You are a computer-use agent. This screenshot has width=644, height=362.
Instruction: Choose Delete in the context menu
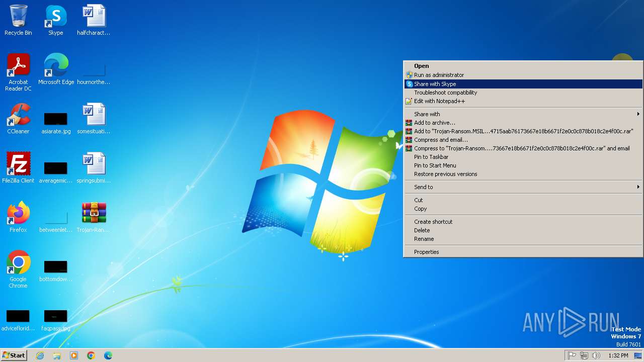pos(523,230)
